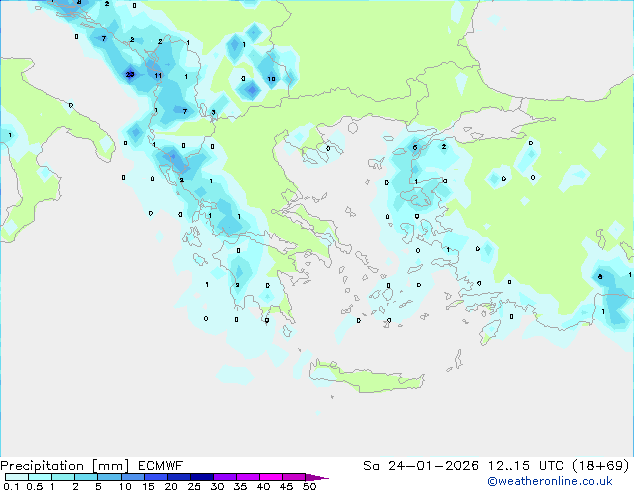
Task: Click the "11" precipitation value on map
Action: click(x=158, y=76)
